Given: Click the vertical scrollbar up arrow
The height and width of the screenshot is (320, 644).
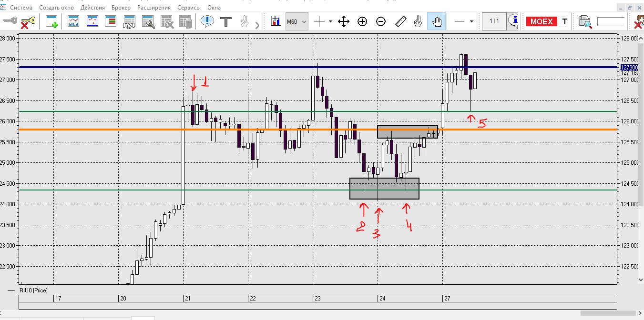Looking at the screenshot, I should pyautogui.click(x=641, y=37).
